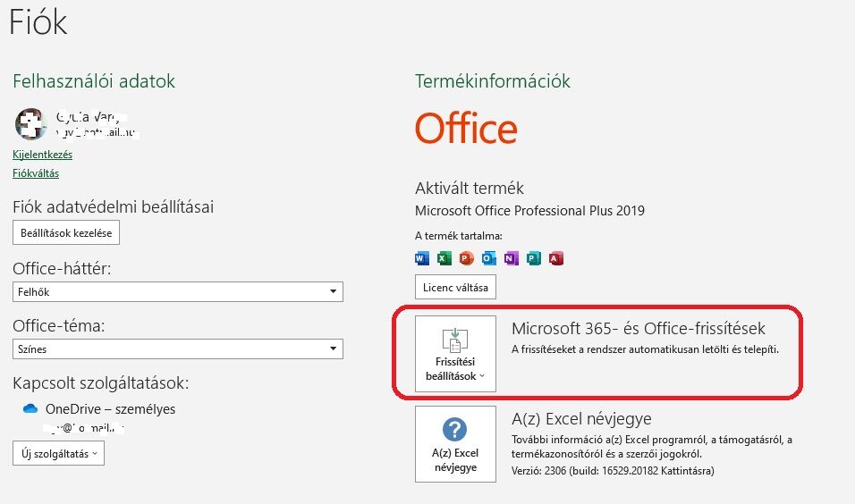Open Frissítési beállítások update options
This screenshot has width=855, height=504.
[x=455, y=354]
